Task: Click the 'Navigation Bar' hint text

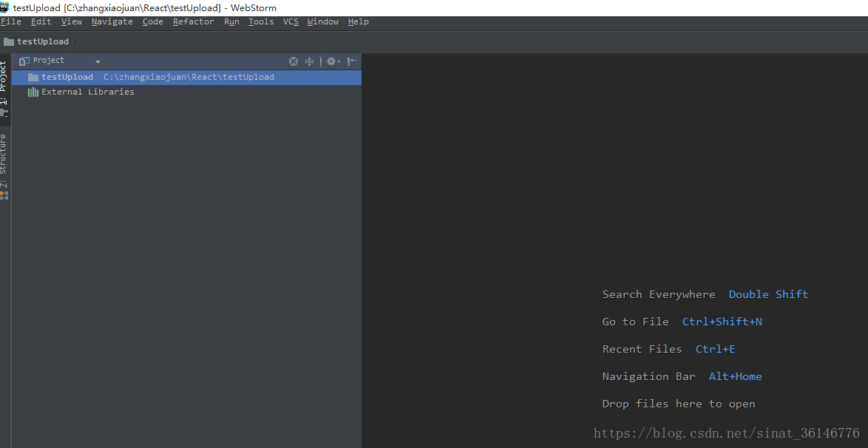Action: point(649,376)
